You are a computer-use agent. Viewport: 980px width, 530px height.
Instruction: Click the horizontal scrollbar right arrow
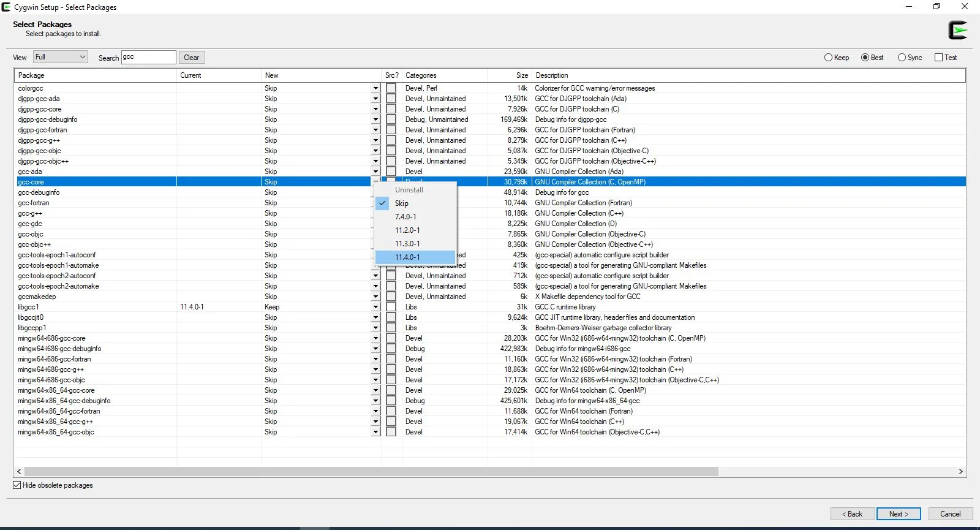pos(960,471)
